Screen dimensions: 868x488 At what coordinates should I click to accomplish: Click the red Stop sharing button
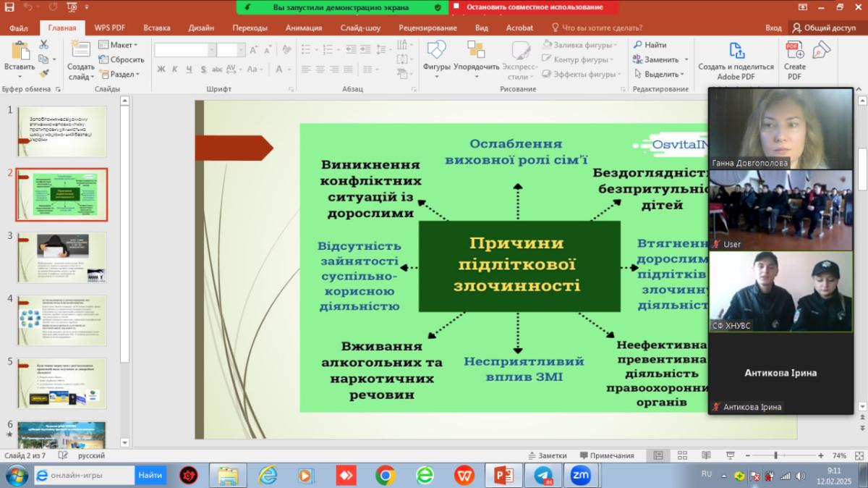[534, 7]
